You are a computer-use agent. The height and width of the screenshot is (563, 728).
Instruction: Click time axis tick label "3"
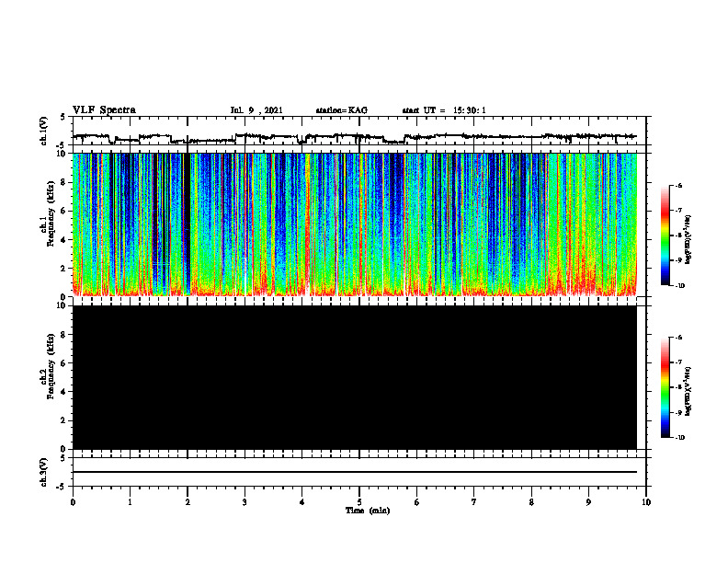click(245, 502)
